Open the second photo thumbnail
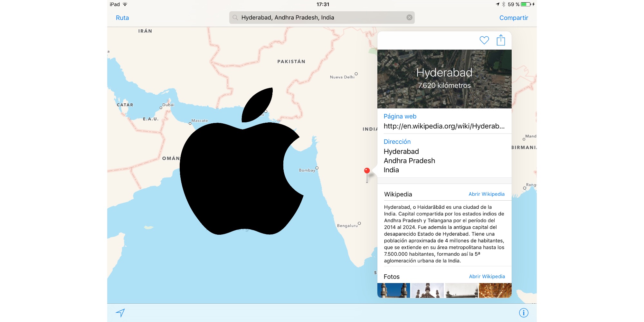The height and width of the screenshot is (322, 644). [x=427, y=290]
